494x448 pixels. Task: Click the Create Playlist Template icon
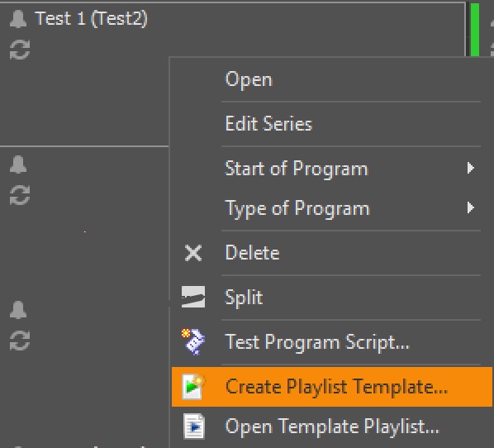(x=193, y=387)
